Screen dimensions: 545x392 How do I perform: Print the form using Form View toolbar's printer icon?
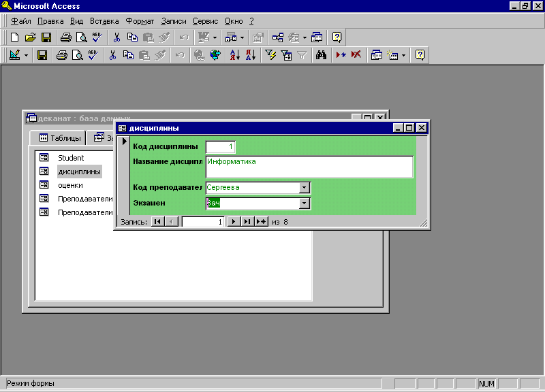click(x=62, y=55)
